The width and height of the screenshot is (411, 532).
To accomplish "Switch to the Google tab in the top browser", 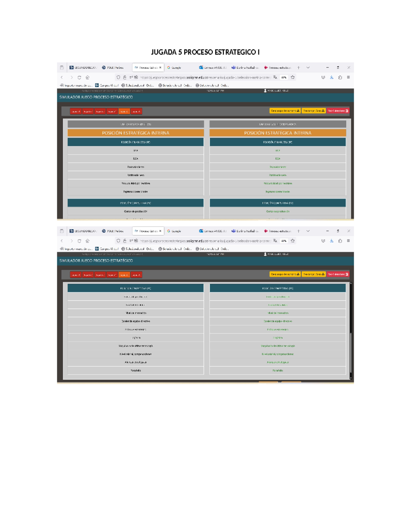I will (x=175, y=67).
